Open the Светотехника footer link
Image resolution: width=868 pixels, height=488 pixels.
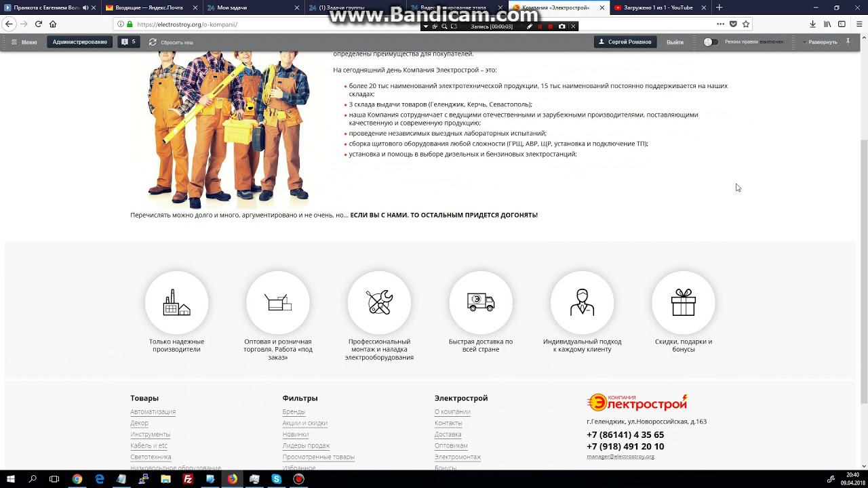(151, 457)
